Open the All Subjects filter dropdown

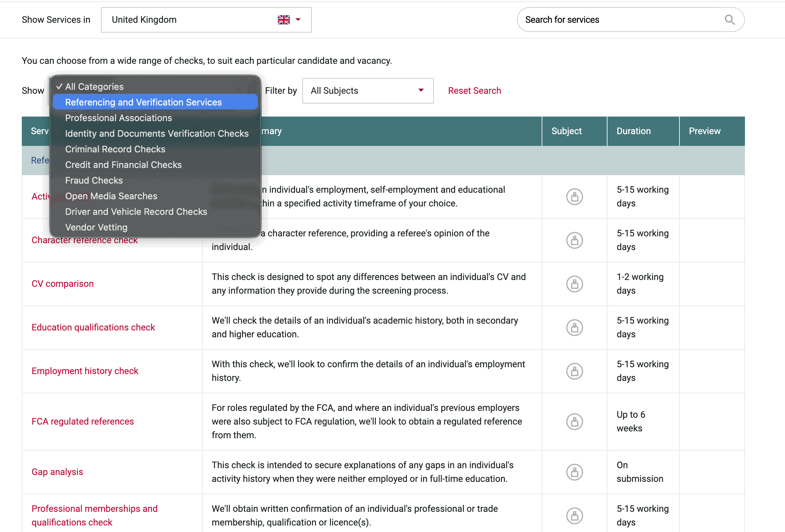coord(368,91)
